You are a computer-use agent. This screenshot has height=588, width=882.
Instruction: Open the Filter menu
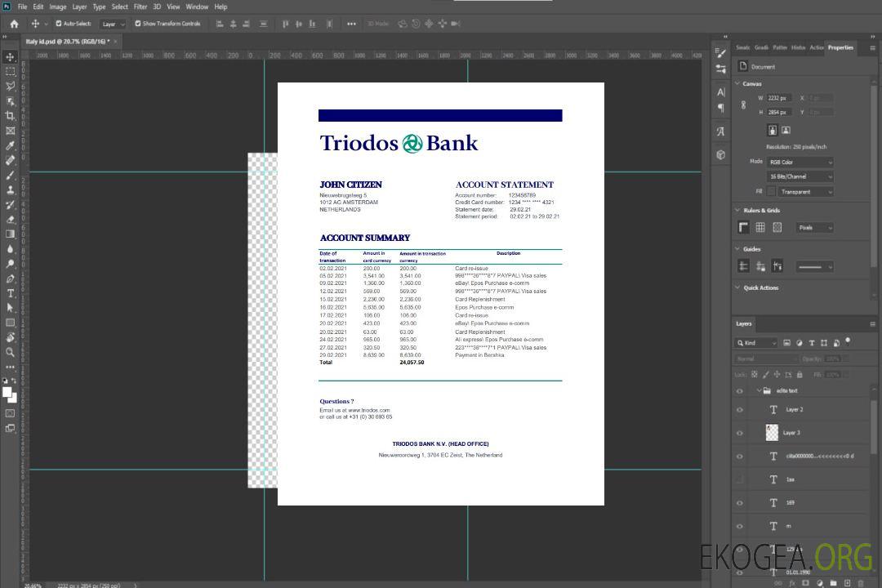(140, 7)
